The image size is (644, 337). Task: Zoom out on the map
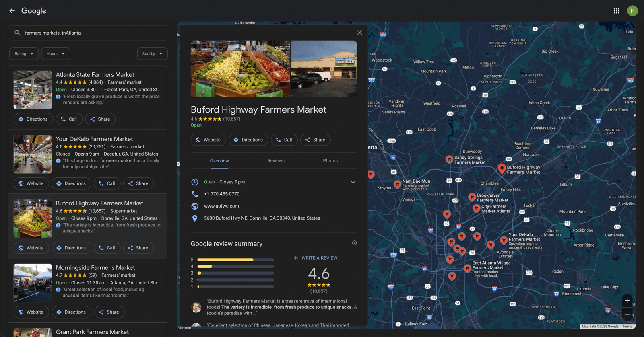(627, 314)
